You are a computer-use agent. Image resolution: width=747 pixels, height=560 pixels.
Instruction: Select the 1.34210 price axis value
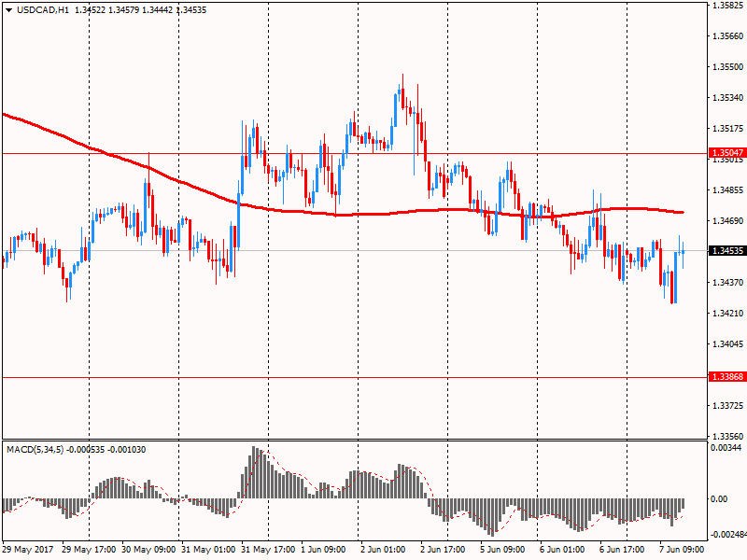pos(728,314)
